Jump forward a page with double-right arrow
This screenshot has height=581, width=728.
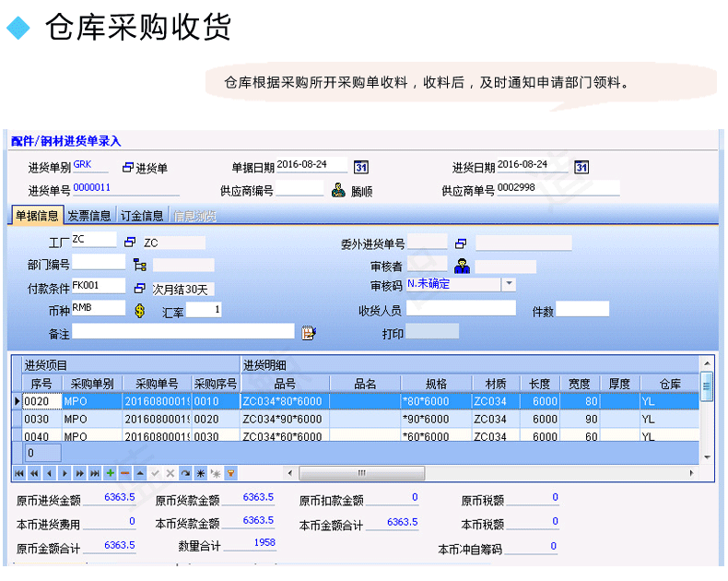tap(80, 474)
